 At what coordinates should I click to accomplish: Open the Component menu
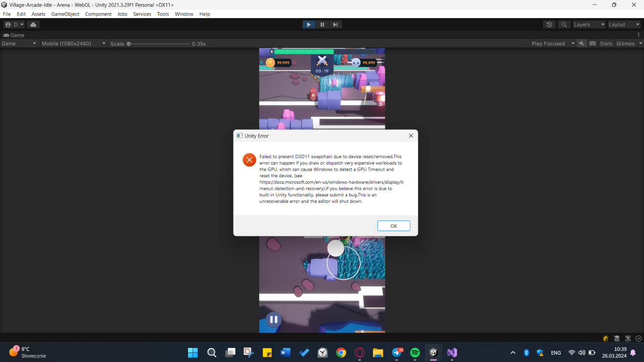point(98,14)
